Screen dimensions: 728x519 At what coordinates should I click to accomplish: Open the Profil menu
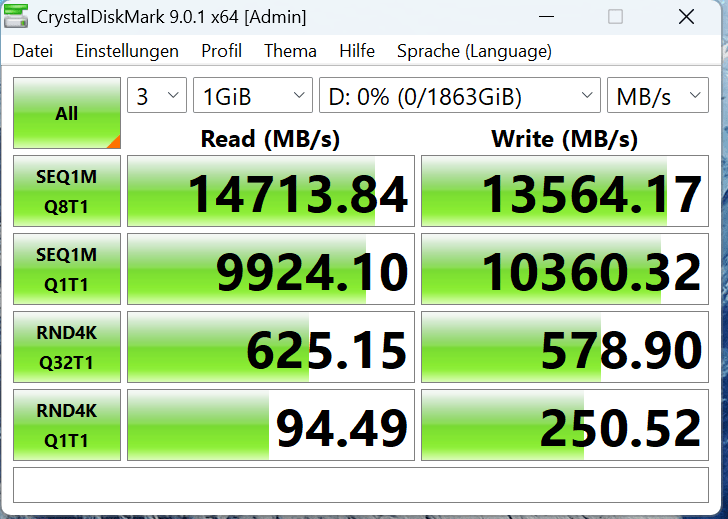(x=221, y=51)
